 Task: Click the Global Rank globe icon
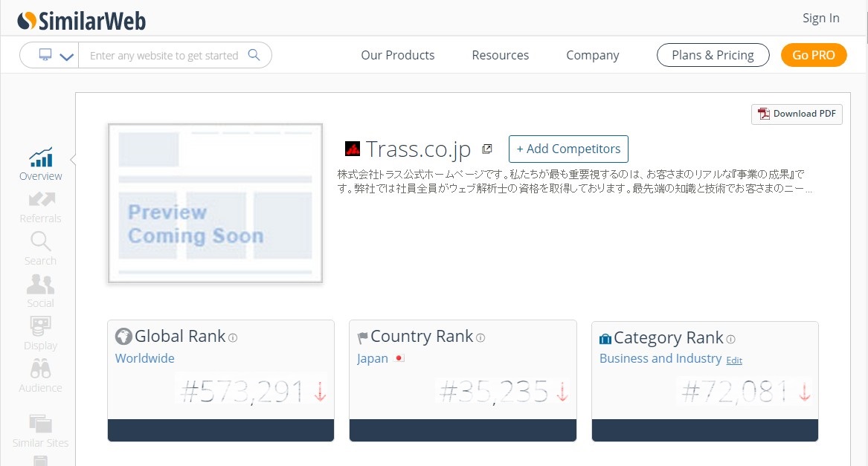point(123,337)
